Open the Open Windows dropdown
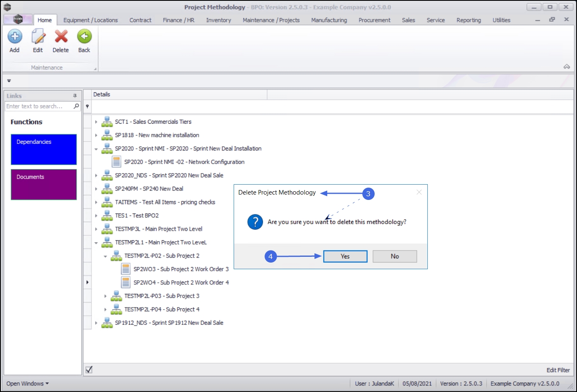The height and width of the screenshot is (392, 577). tap(27, 383)
